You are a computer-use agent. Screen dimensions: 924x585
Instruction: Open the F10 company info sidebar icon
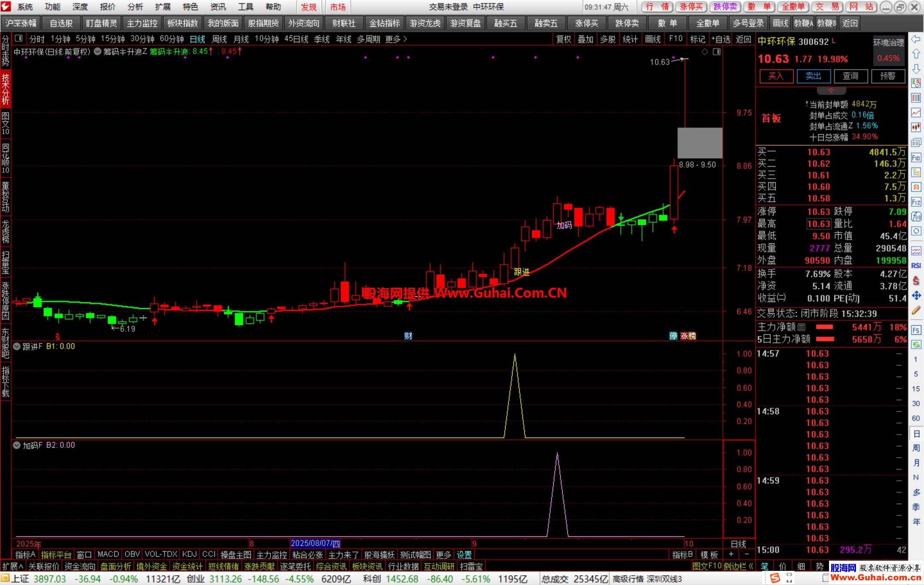point(916,157)
